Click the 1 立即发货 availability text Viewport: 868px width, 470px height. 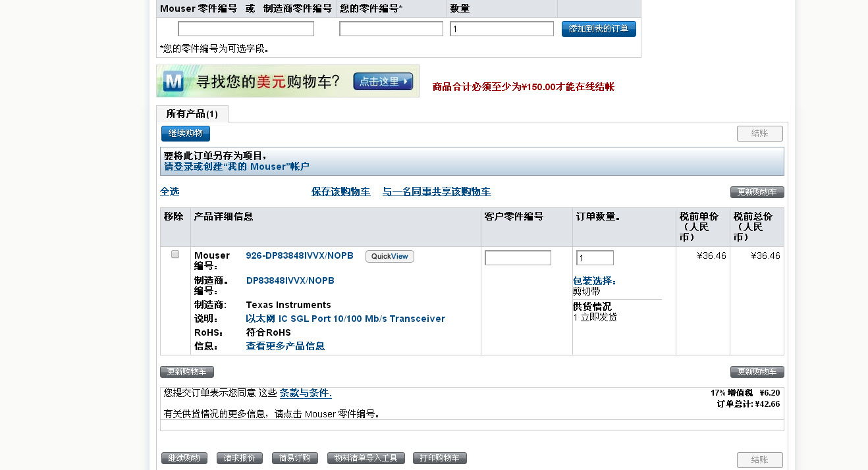click(595, 317)
